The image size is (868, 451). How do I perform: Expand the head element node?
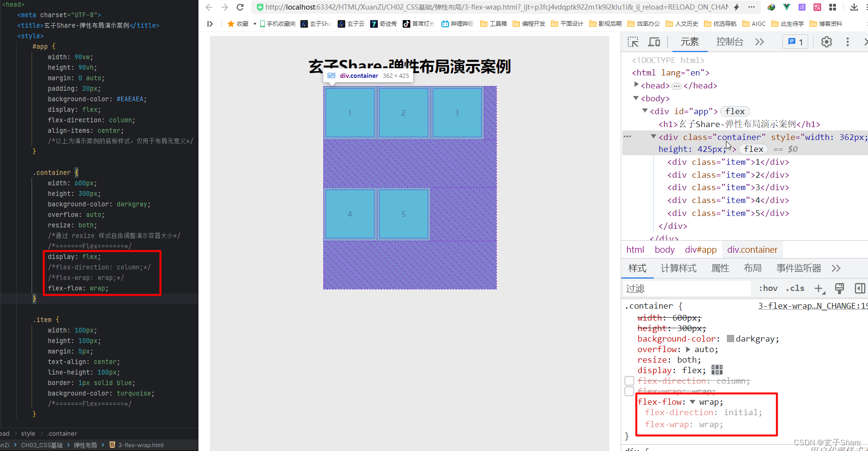click(636, 85)
